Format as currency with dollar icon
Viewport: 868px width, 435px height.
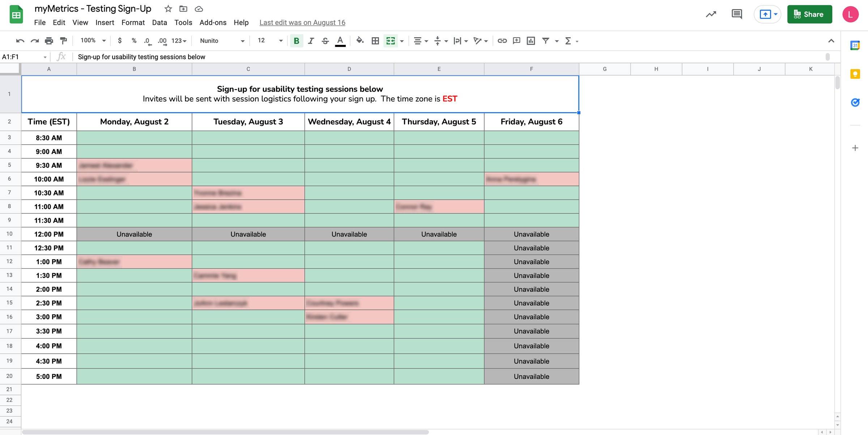120,41
